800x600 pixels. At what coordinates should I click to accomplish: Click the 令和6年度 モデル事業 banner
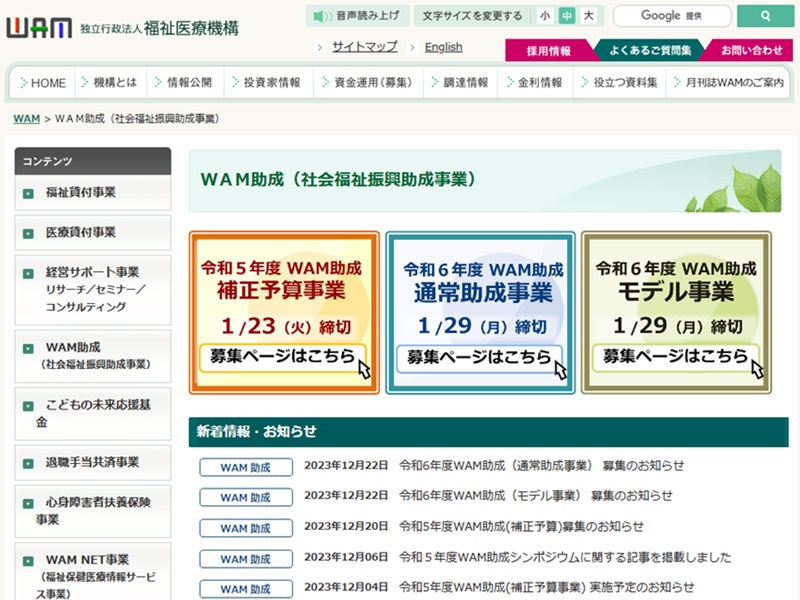point(676,312)
